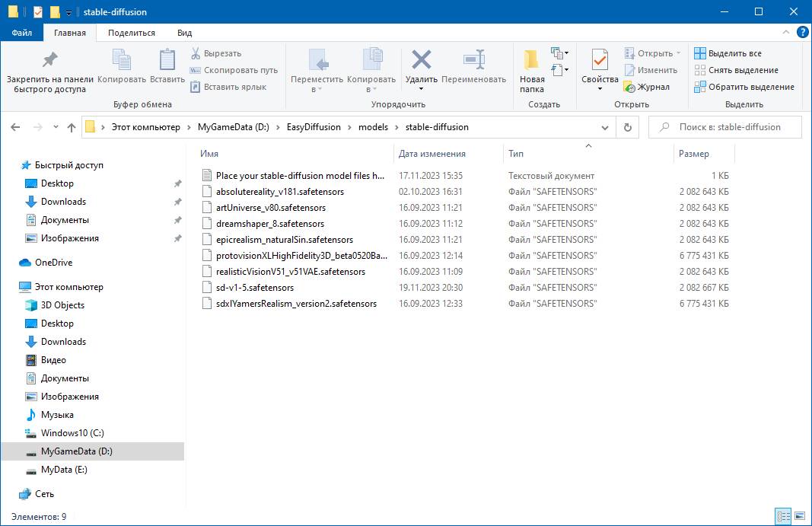This screenshot has width=812, height=526.
Task: Switch to the Вид ribbon tab
Action: (x=184, y=33)
